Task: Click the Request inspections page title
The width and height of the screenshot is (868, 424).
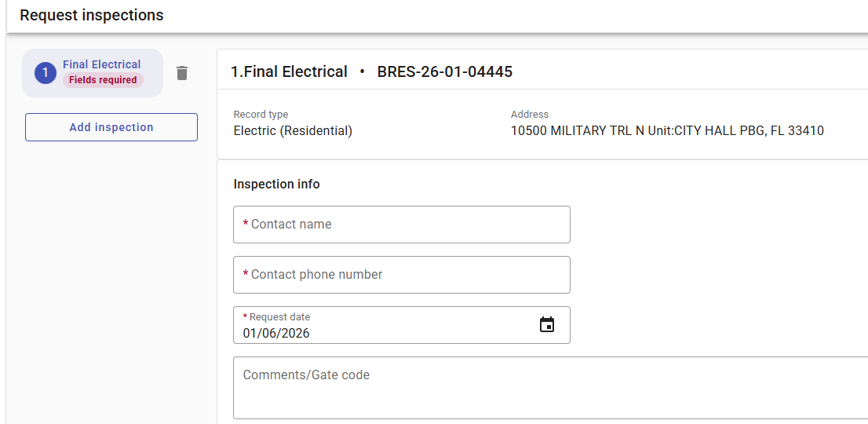Action: coord(92,16)
